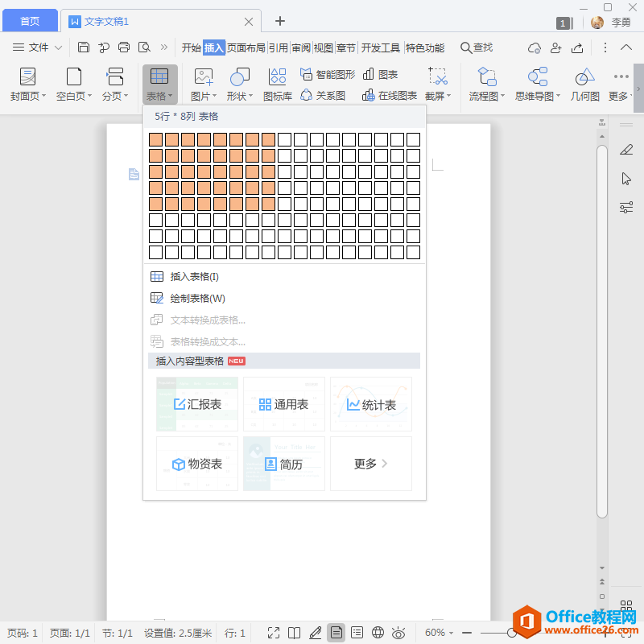Open the Page Layout (页面布局) tab

(x=246, y=48)
